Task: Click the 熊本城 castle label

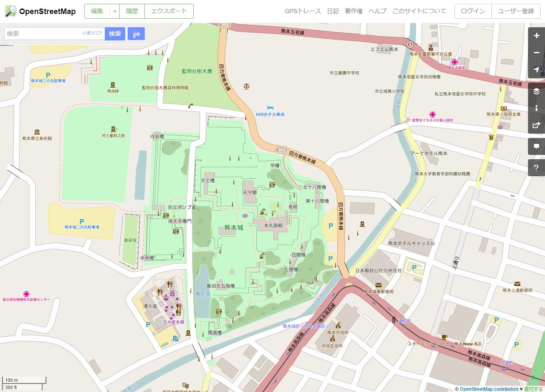Action: pyautogui.click(x=234, y=228)
